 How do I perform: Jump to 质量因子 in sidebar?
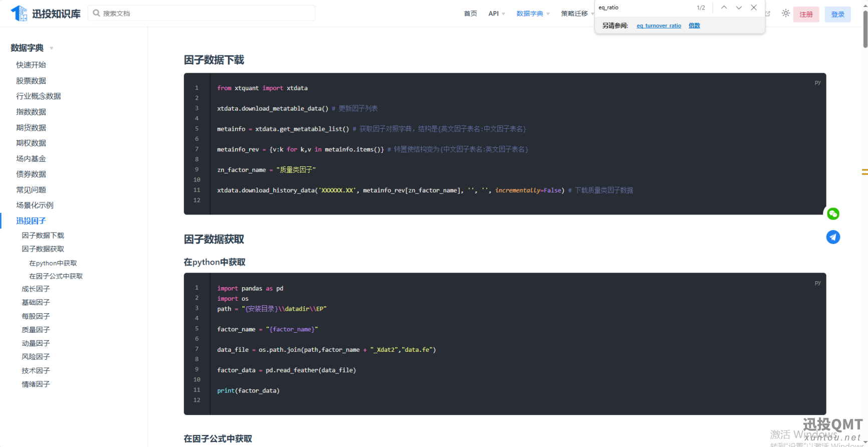click(36, 330)
